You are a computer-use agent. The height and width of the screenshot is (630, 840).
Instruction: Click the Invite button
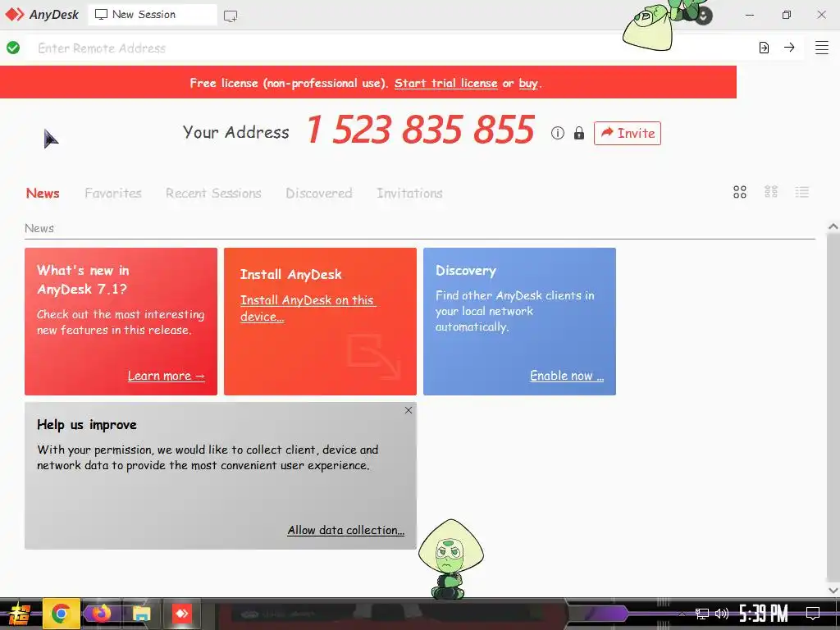point(628,133)
